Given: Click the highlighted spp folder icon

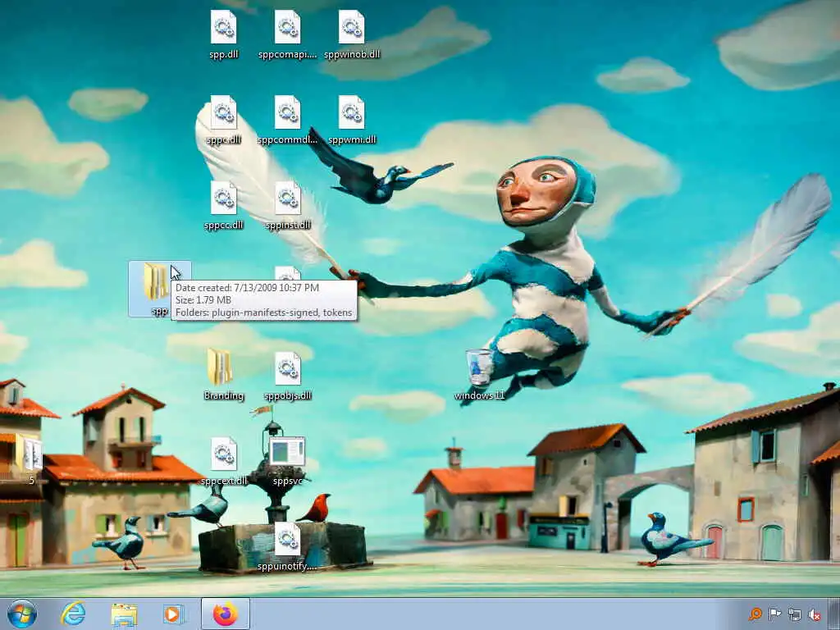Looking at the screenshot, I should pyautogui.click(x=157, y=282).
